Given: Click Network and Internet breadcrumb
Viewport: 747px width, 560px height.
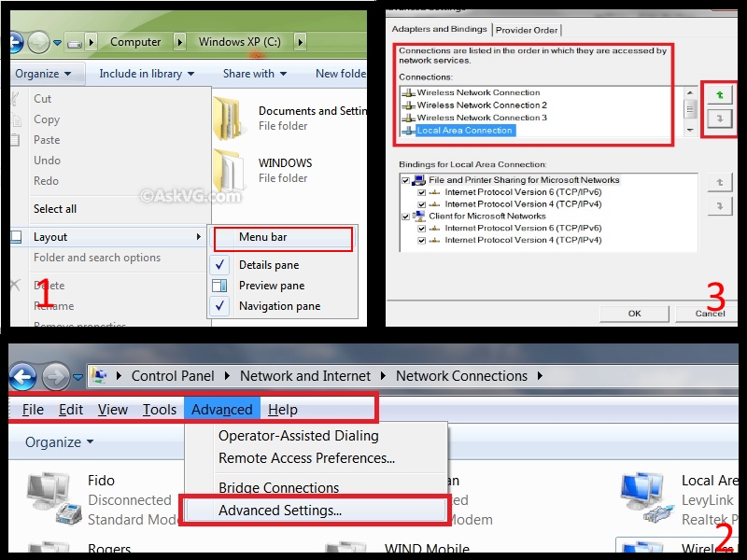Looking at the screenshot, I should [305, 376].
